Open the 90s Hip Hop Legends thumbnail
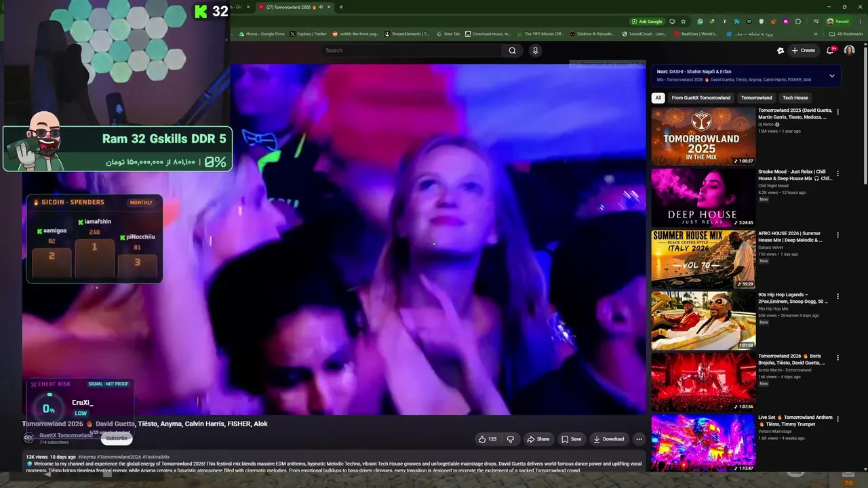This screenshot has height=488, width=868. coord(703,321)
